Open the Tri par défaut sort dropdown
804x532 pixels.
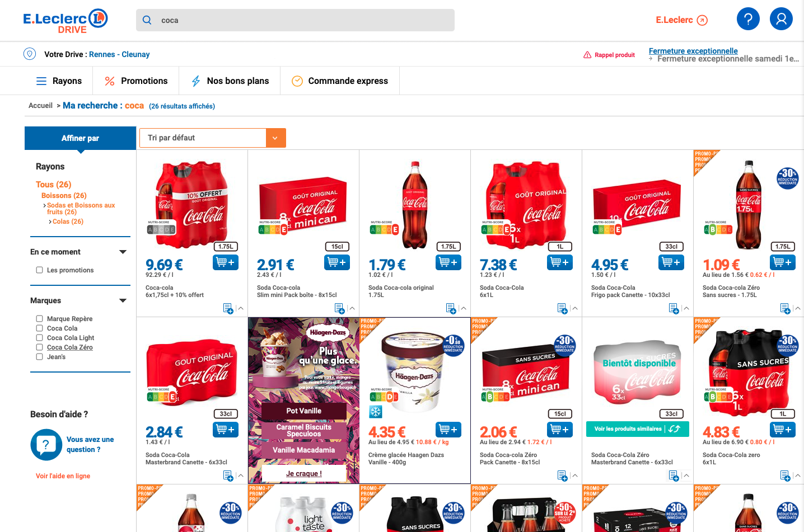213,138
